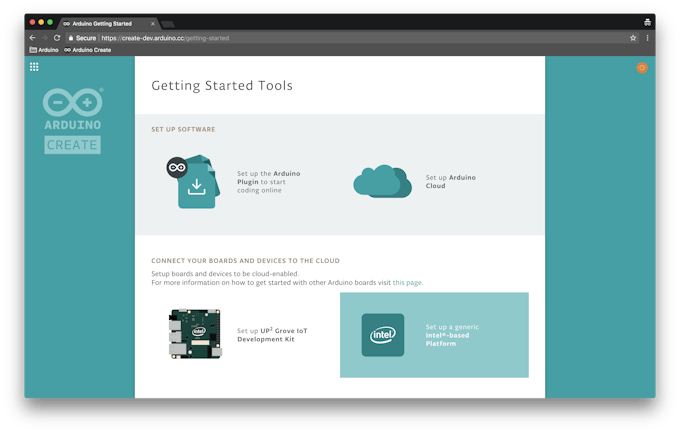Select 'Set up a generic Intel-based Platform'

pos(434,335)
